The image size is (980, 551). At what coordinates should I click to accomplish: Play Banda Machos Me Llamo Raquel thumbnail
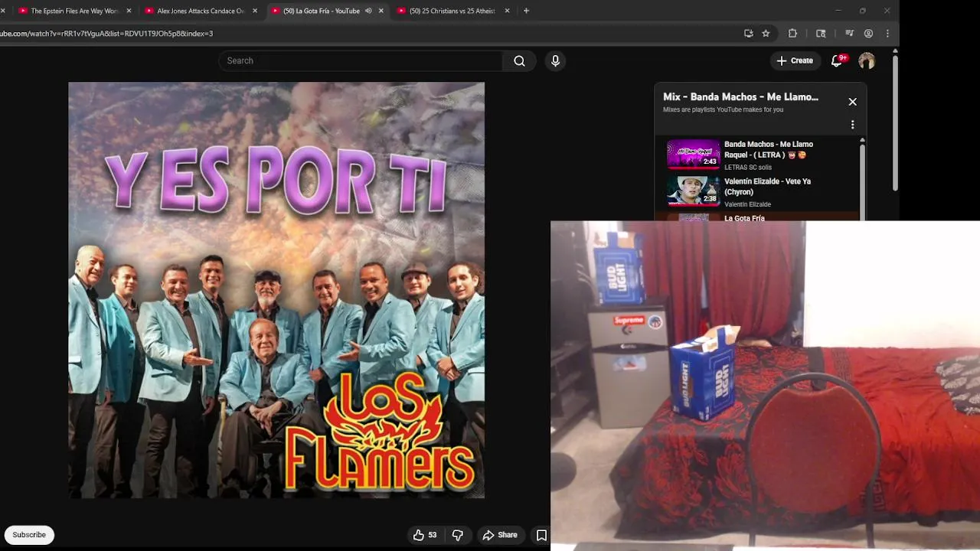[693, 154]
